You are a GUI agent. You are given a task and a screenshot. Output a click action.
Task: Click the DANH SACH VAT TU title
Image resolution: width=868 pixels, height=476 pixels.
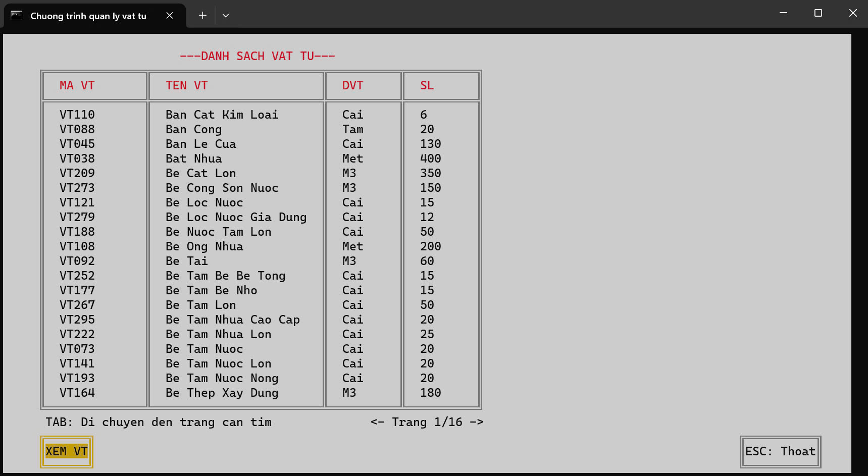tap(258, 56)
